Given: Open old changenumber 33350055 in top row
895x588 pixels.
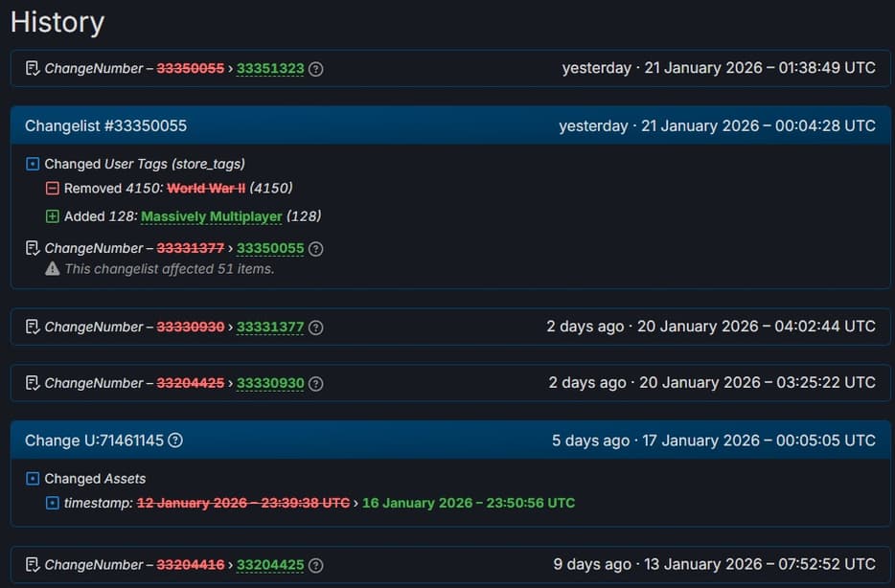Looking at the screenshot, I should coord(191,69).
